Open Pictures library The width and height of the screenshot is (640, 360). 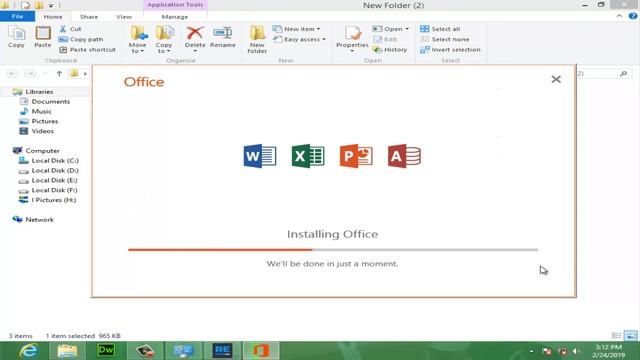pos(45,121)
